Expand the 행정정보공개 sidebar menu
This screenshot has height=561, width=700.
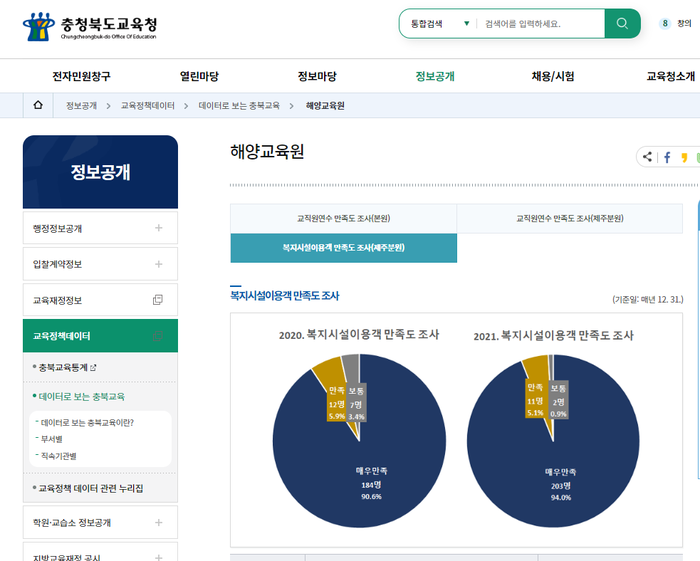[158, 228]
